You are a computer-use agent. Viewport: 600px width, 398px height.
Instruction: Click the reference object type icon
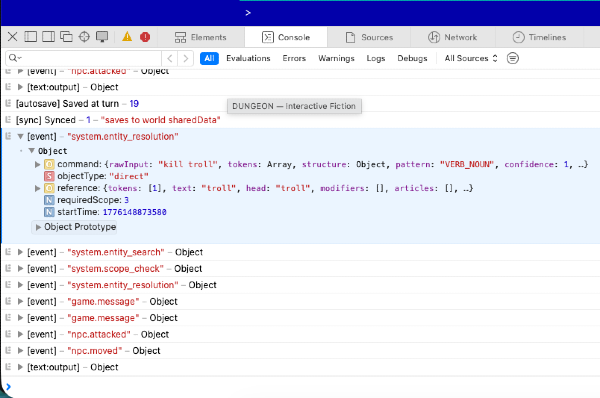pos(49,188)
